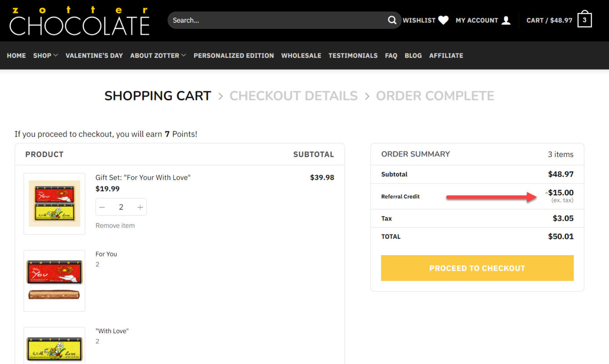Click the My Account person icon
The height and width of the screenshot is (364, 609).
(x=506, y=20)
